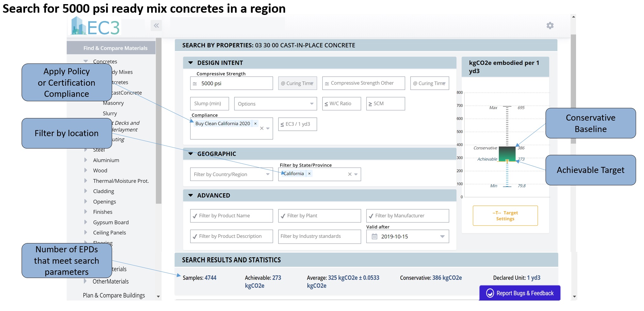Image resolution: width=644 pixels, height=311 pixels.
Task: Collapse the Advanced section
Action: coord(191,195)
